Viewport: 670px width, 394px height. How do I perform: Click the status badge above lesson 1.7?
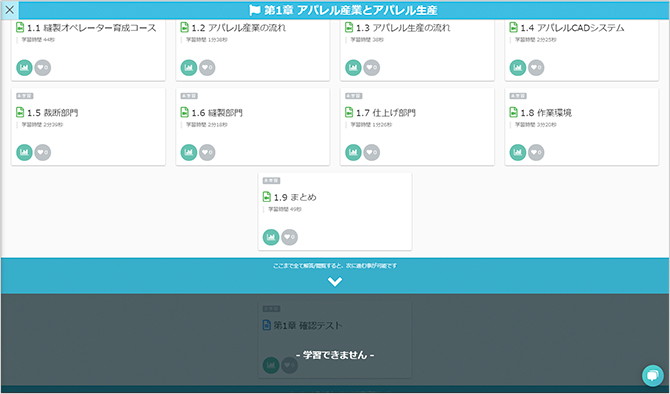[x=353, y=96]
